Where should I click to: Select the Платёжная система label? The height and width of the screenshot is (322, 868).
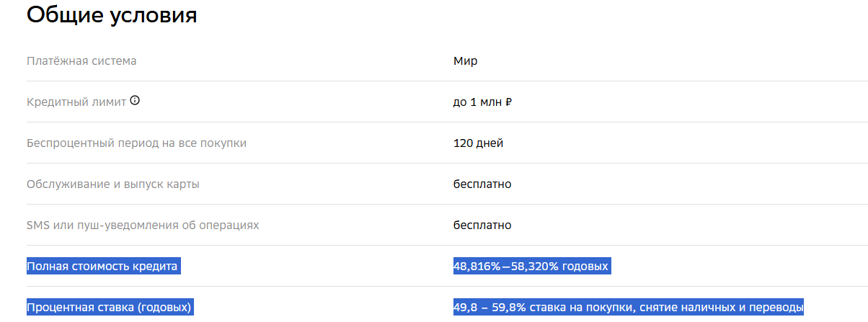(81, 61)
